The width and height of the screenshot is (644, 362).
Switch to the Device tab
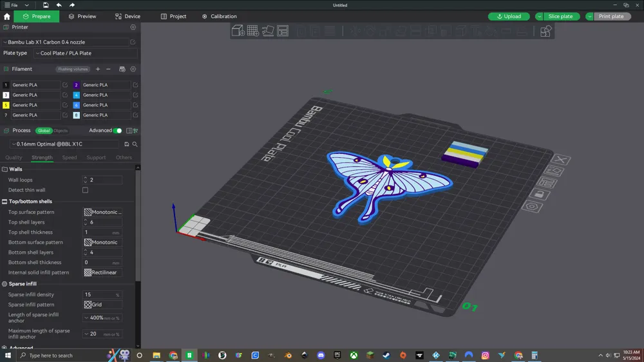point(128,17)
